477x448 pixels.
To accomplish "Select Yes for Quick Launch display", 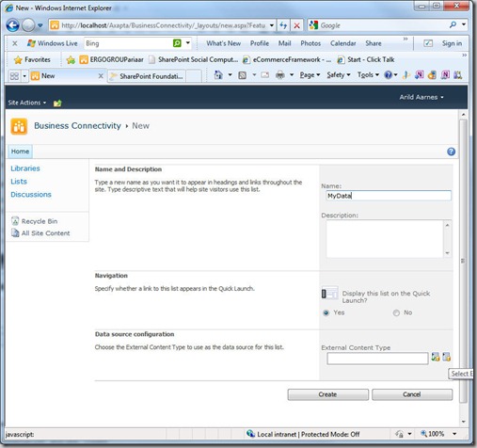I will coord(326,312).
